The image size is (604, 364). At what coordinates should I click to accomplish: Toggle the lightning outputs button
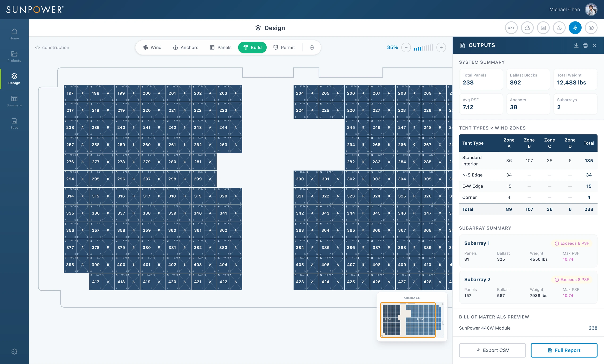click(575, 28)
